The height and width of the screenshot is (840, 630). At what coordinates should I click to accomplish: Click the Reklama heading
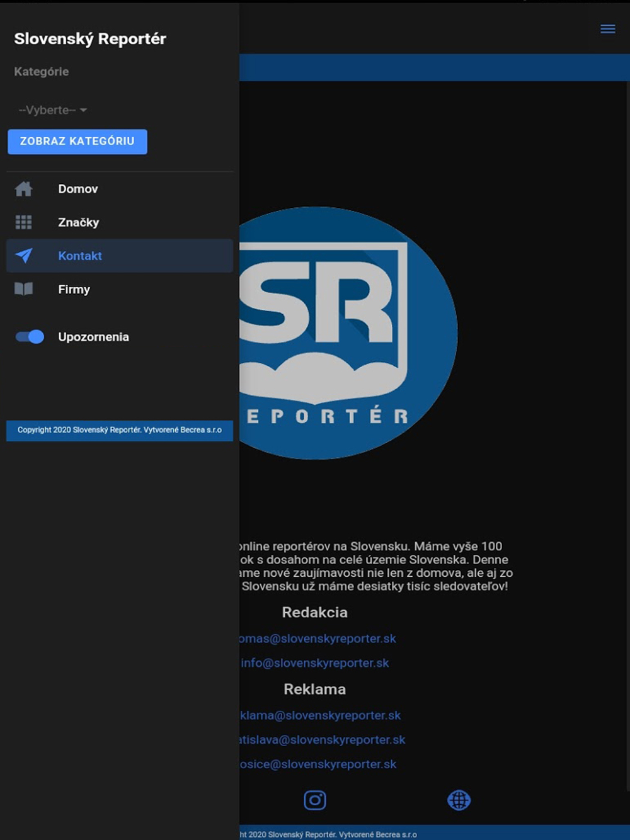pos(314,689)
